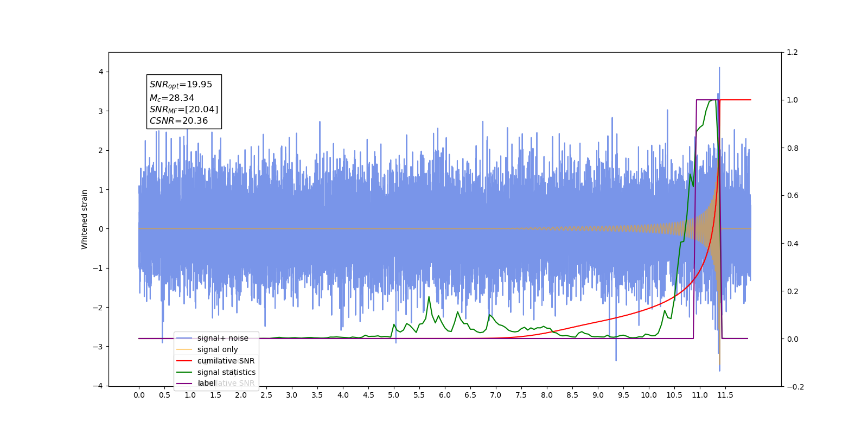Click the x-axis tick label 11.0
Screen dimensions: 868x434
pyautogui.click(x=700, y=395)
